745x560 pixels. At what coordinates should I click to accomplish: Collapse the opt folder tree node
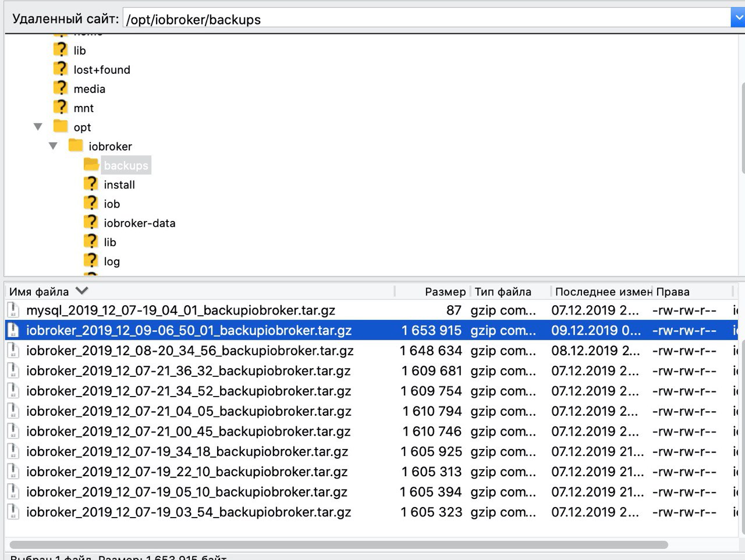[x=38, y=127]
